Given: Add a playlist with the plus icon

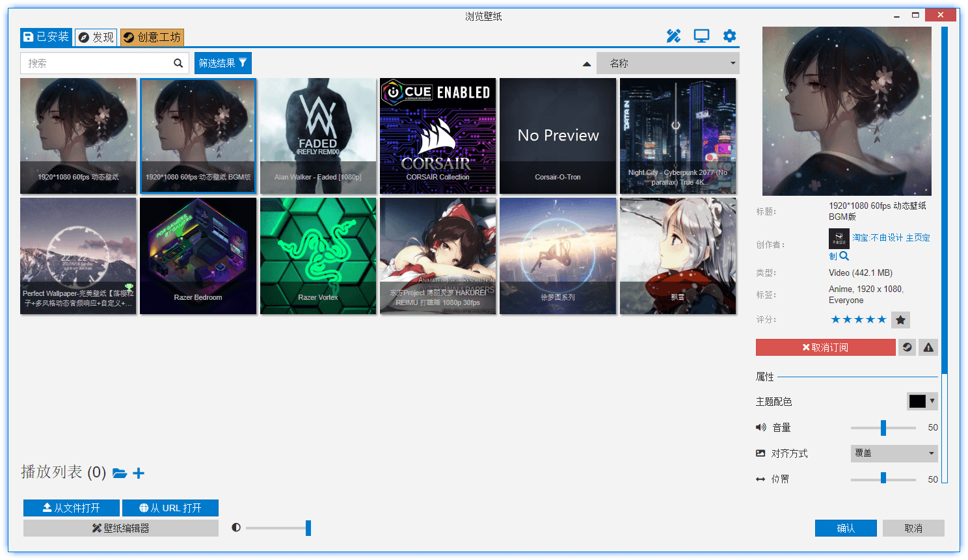Looking at the screenshot, I should 139,473.
